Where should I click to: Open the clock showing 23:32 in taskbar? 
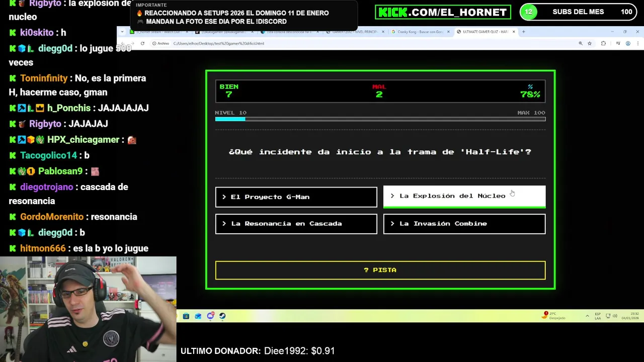630,316
